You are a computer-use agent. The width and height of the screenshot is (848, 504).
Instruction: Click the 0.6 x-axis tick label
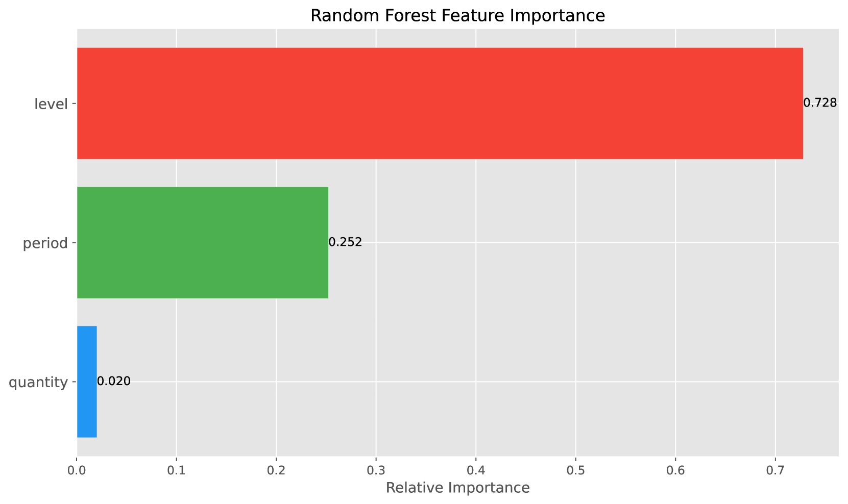pyautogui.click(x=675, y=468)
